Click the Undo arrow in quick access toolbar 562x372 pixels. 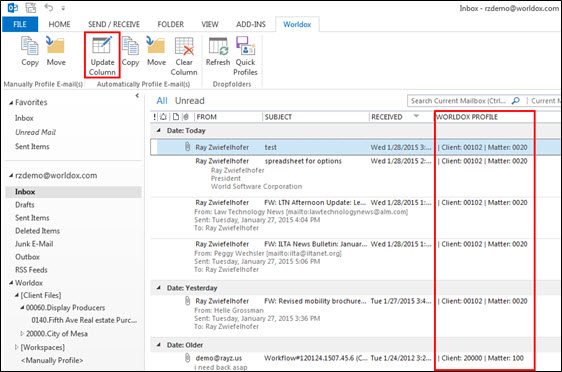click(x=48, y=7)
